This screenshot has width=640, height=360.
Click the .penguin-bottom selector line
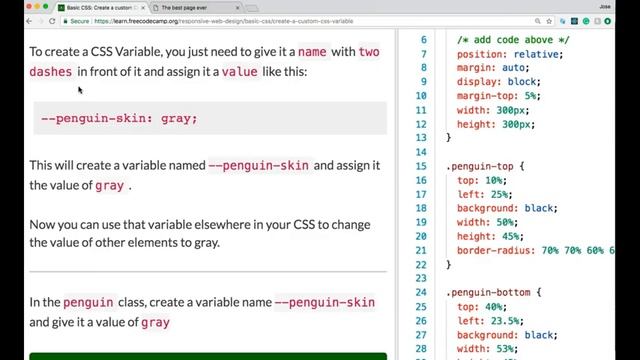[x=493, y=292]
